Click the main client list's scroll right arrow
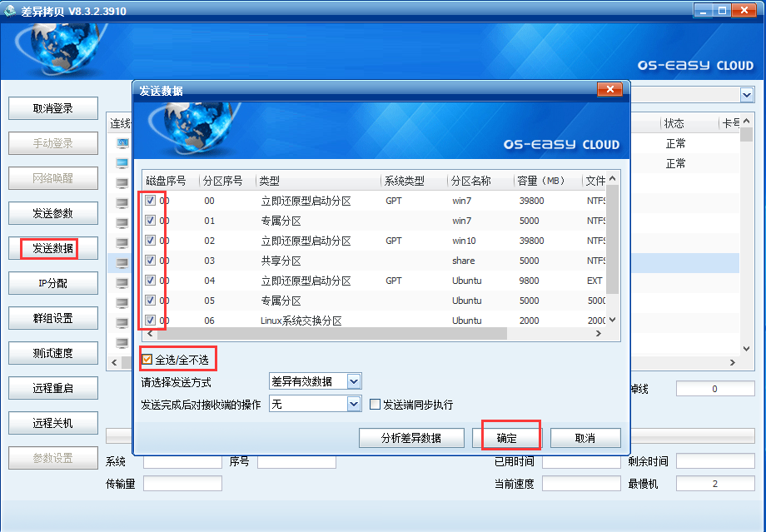This screenshot has width=766, height=532. tap(734, 362)
